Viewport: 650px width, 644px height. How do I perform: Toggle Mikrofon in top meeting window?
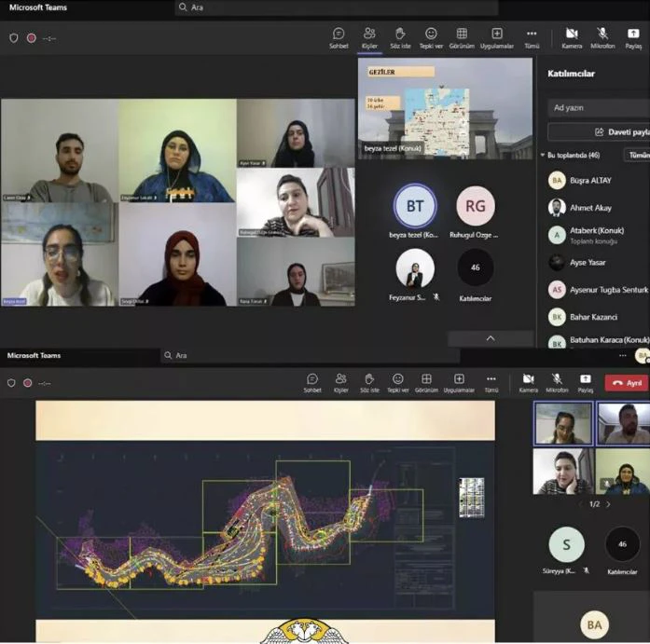[602, 38]
